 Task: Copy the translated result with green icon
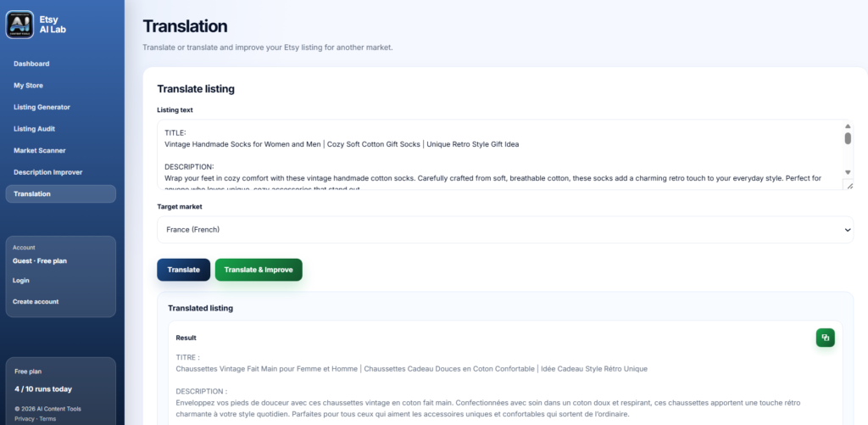(x=825, y=338)
